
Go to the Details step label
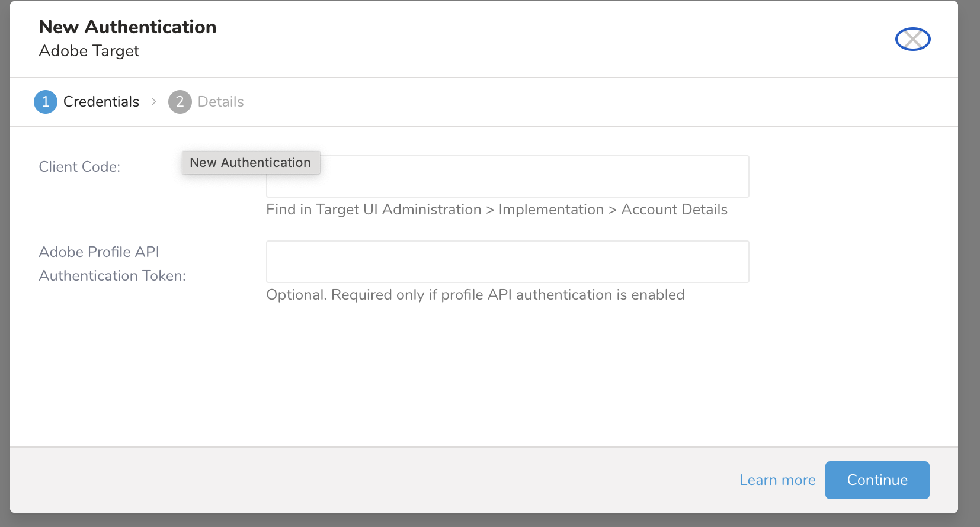click(220, 102)
